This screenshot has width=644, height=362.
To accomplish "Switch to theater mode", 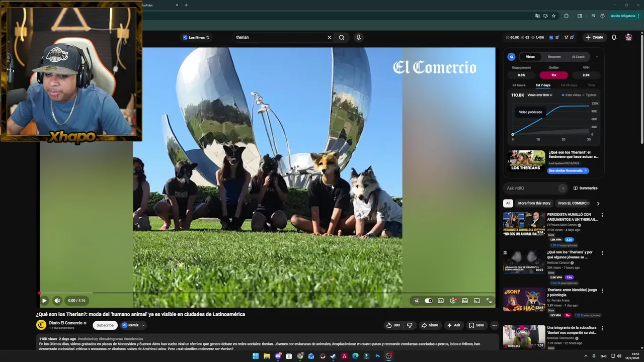I will [465, 301].
